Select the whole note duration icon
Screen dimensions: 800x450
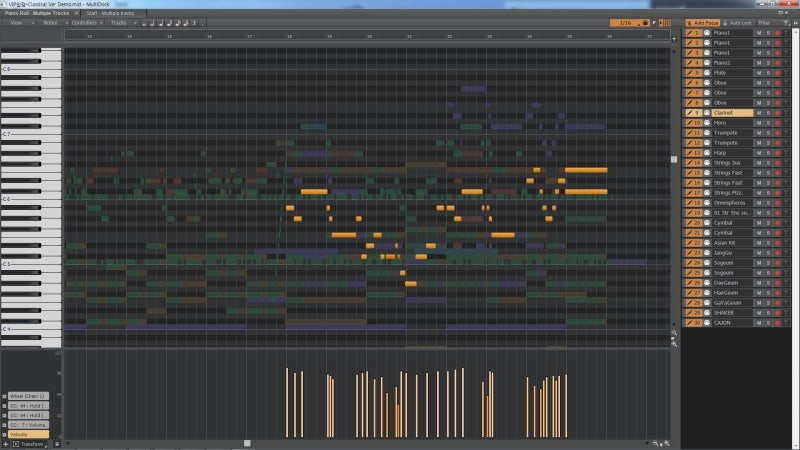coord(144,23)
